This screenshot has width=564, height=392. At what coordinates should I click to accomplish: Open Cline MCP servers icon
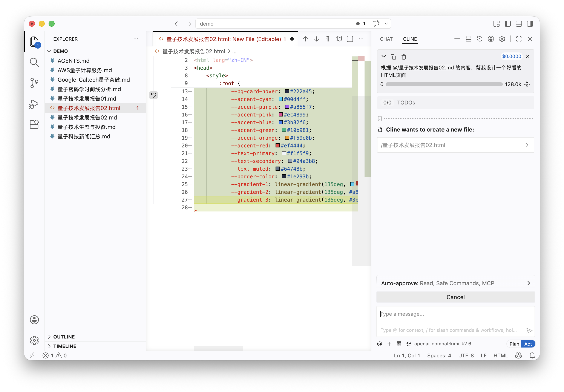coord(468,39)
